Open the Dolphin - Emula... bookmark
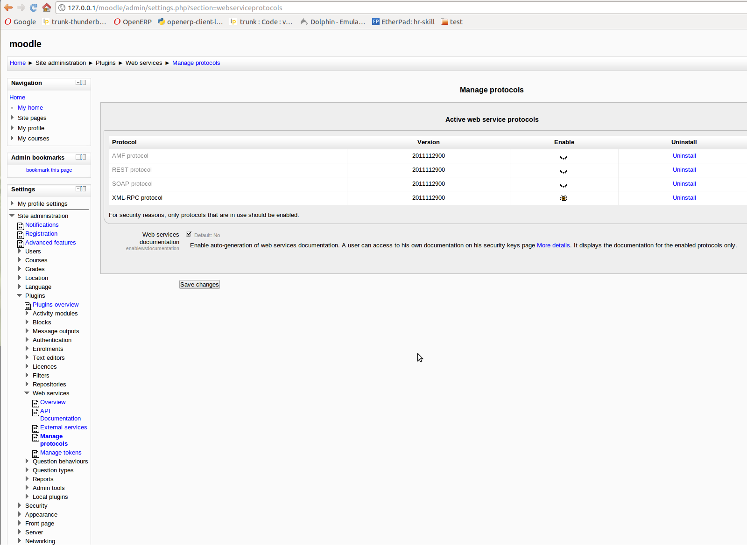This screenshot has height=560, width=747. pos(333,21)
